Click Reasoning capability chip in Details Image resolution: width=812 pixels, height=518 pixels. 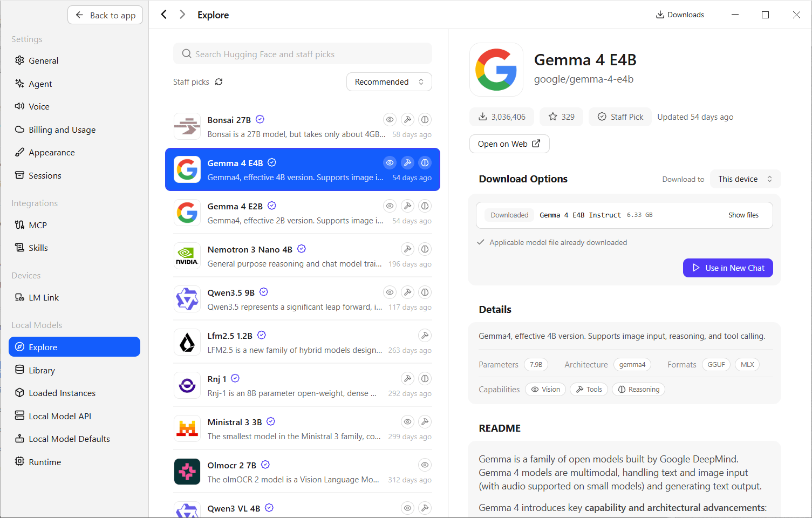click(x=638, y=390)
